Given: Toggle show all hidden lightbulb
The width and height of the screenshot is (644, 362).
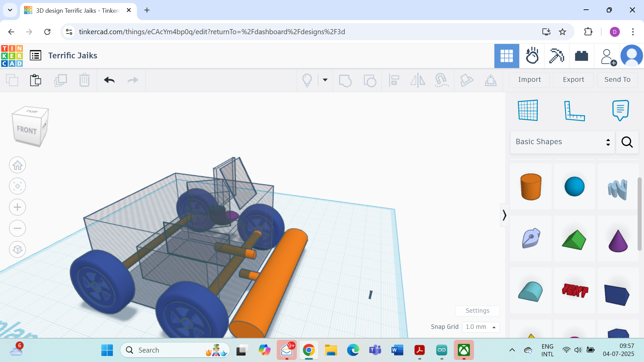Looking at the screenshot, I should tap(307, 80).
